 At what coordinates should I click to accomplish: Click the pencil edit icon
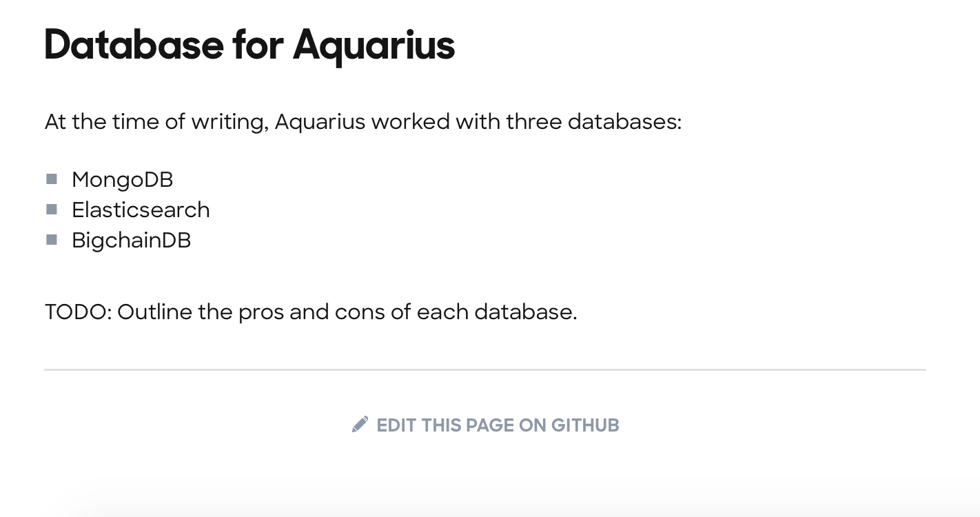360,425
